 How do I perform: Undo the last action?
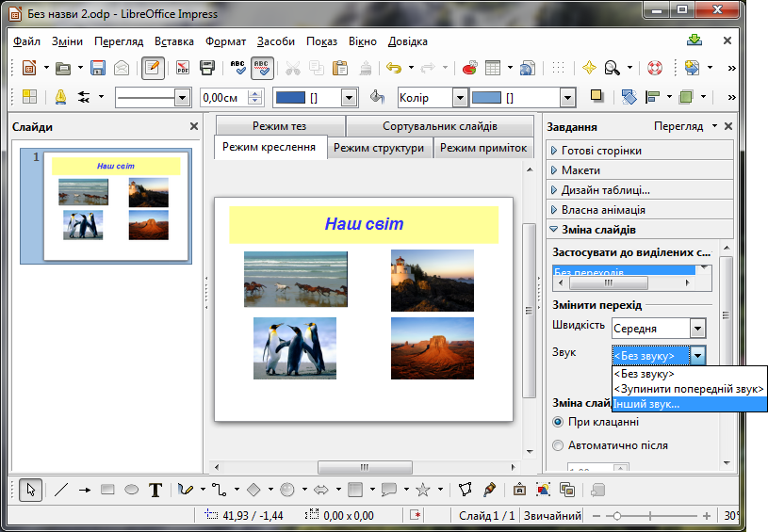click(394, 68)
